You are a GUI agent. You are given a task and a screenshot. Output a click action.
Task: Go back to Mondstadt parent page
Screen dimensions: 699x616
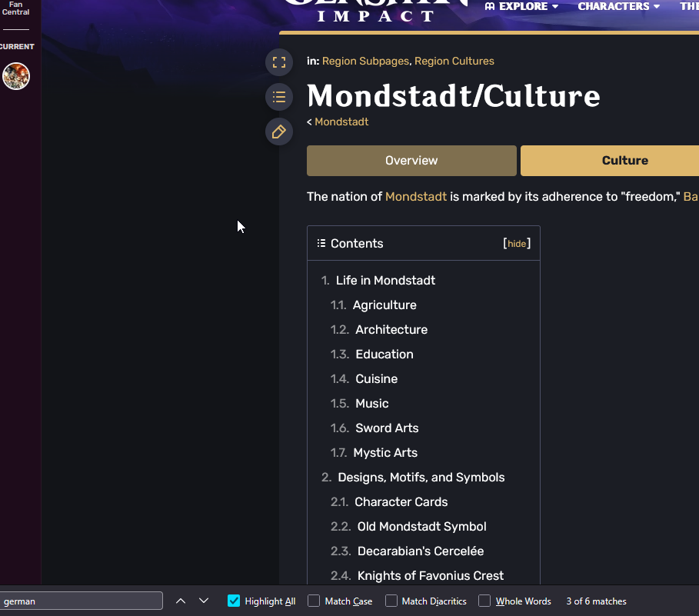[341, 122]
